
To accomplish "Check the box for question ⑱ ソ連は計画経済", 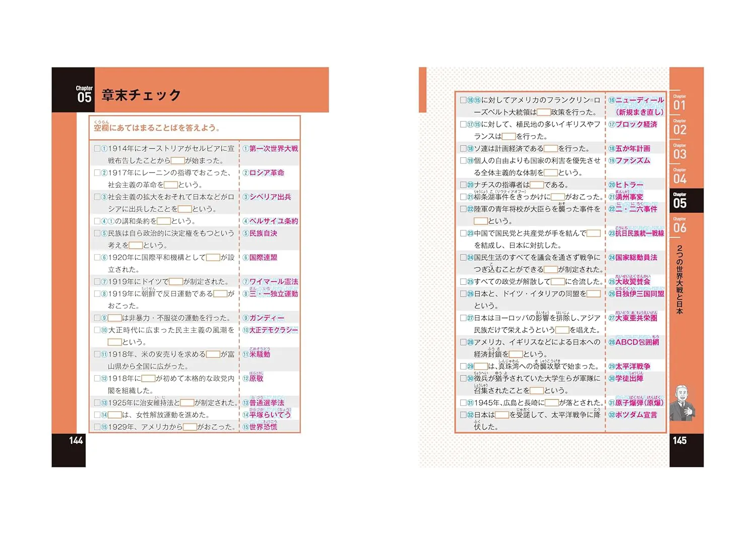I will 463,149.
